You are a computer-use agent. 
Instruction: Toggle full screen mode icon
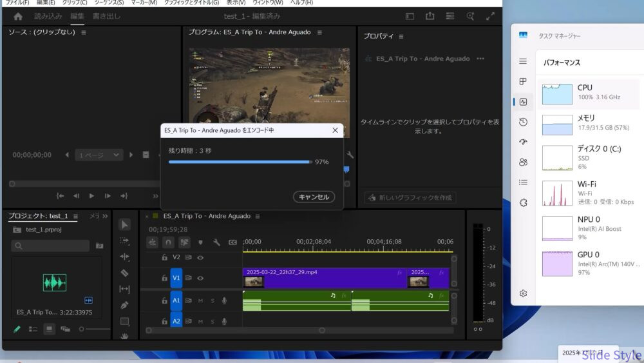490,17
